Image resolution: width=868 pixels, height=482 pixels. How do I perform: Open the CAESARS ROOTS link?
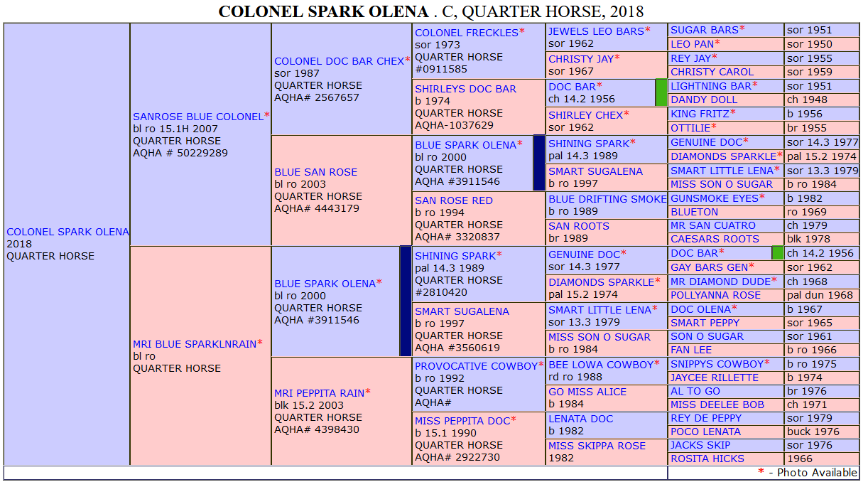(x=715, y=239)
